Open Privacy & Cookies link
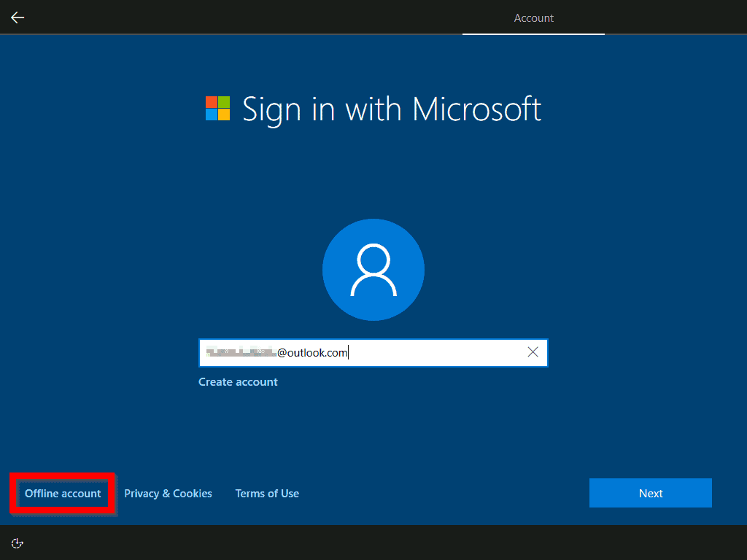Viewport: 747px width, 560px height. click(168, 494)
